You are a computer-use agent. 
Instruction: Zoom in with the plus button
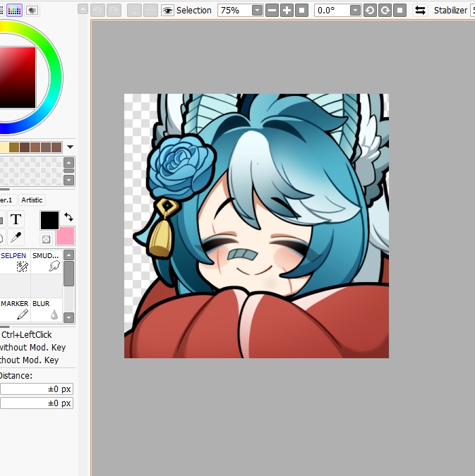(x=287, y=11)
